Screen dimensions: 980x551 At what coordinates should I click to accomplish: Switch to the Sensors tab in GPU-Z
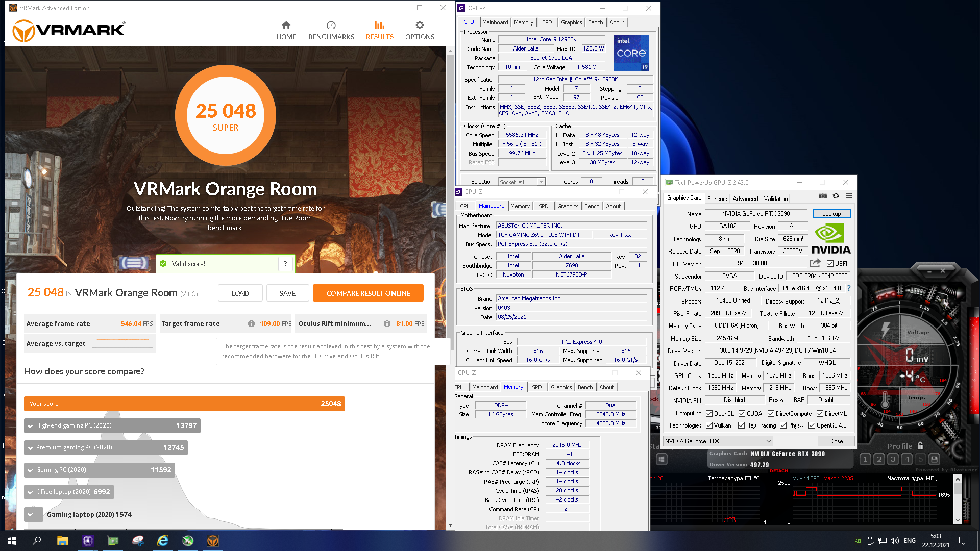click(x=717, y=199)
